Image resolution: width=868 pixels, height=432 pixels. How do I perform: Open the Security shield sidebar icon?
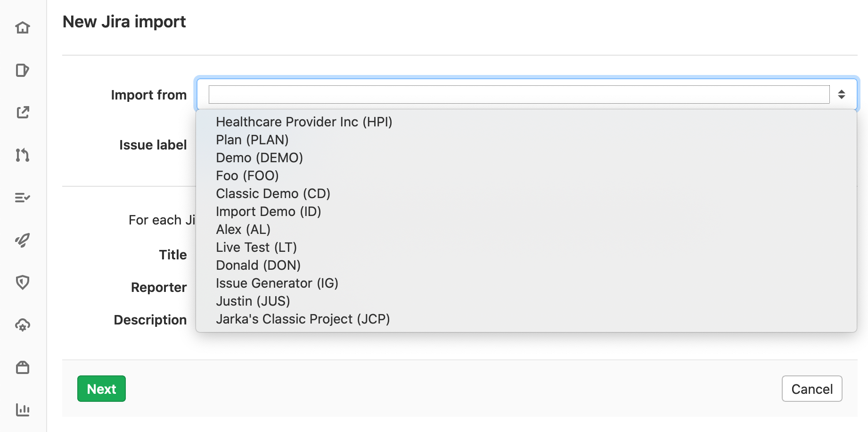pos(23,282)
